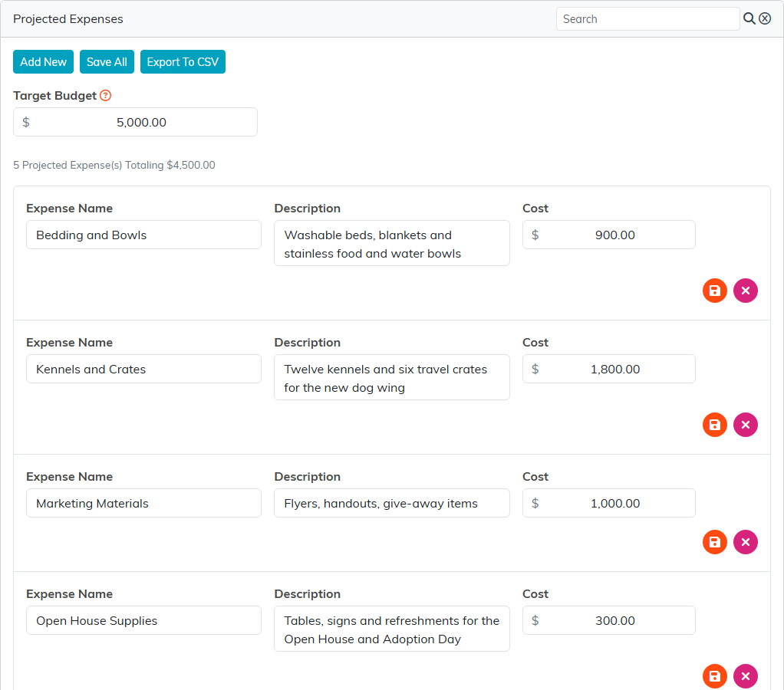Delete the Marketing Materials expense
784x690 pixels.
click(746, 542)
